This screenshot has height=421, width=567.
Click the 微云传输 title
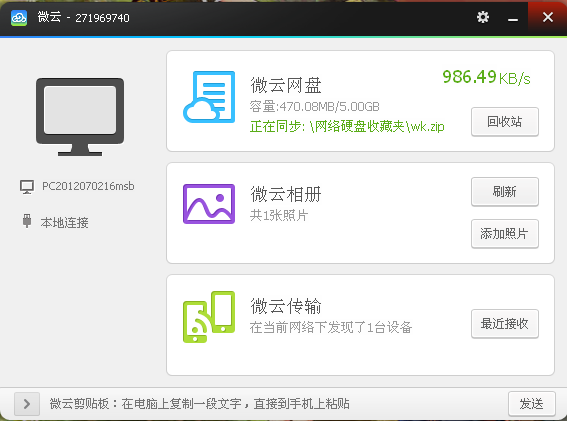click(286, 306)
